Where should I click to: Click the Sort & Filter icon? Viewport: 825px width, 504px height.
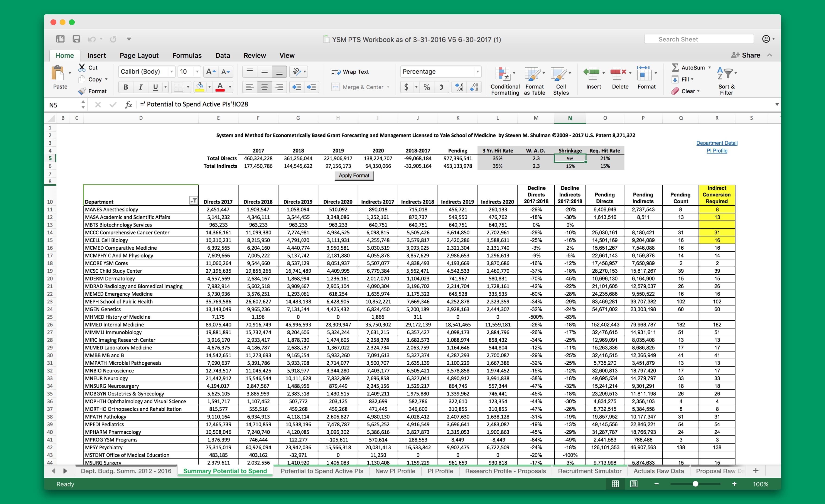[x=725, y=73]
